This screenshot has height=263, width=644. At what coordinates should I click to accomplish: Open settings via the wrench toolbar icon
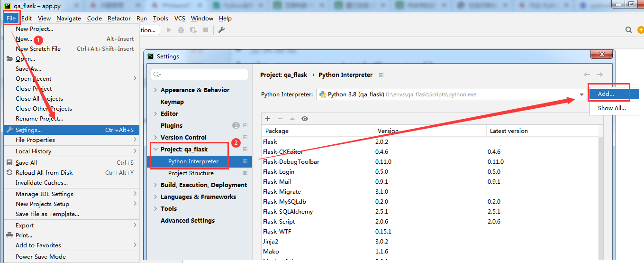[221, 30]
